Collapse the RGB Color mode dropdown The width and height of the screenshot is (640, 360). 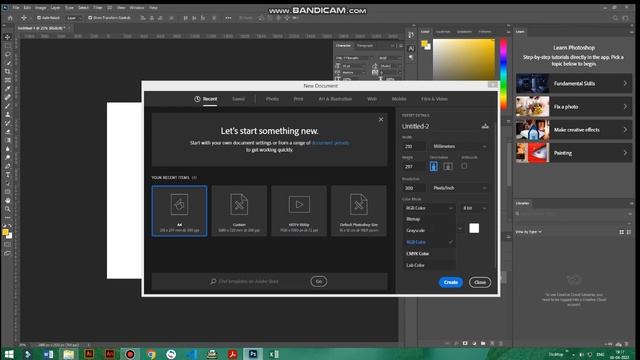429,208
